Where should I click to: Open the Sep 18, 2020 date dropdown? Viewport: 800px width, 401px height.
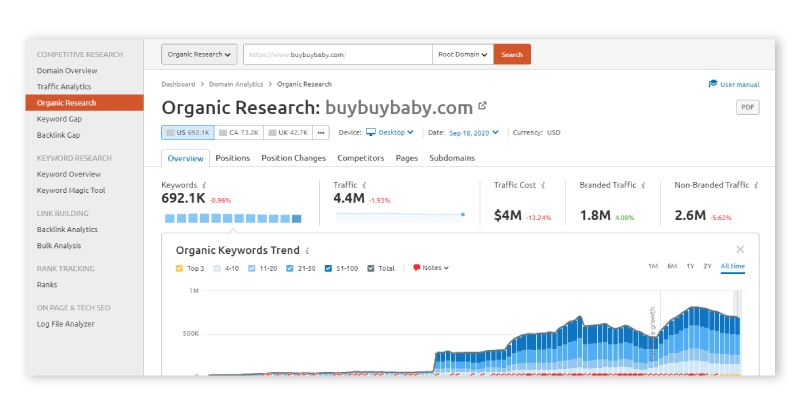tap(473, 133)
